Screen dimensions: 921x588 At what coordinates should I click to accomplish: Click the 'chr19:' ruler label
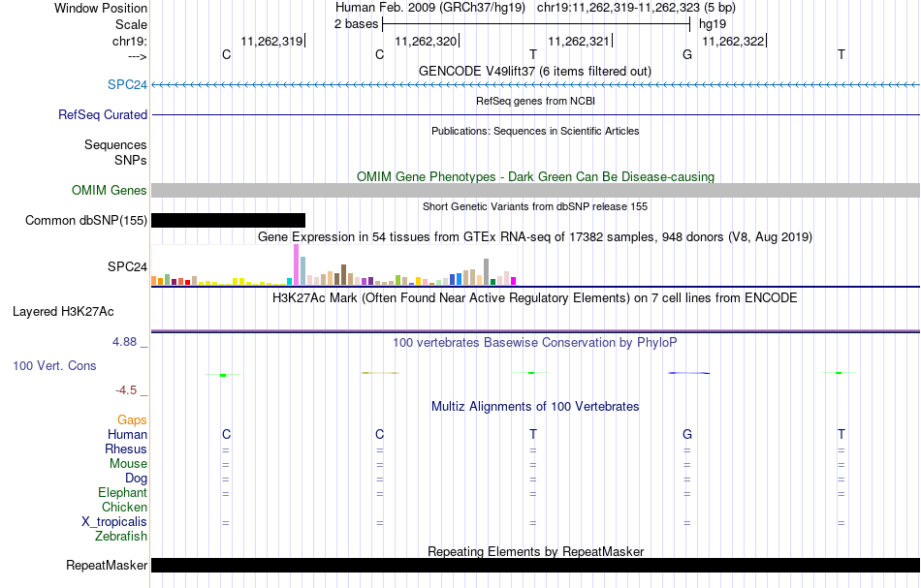tap(130, 41)
